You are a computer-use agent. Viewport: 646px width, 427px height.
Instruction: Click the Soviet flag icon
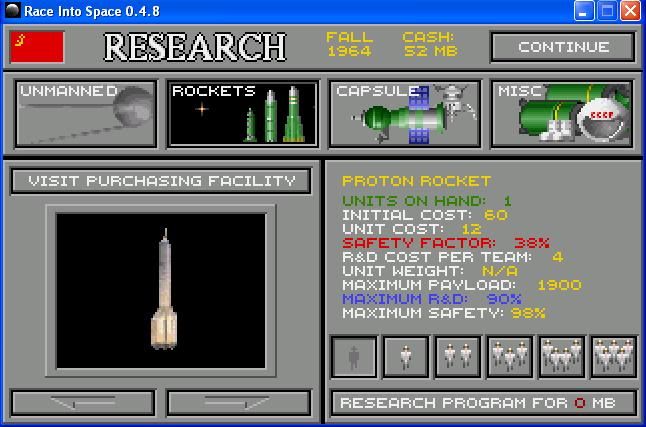[37, 47]
